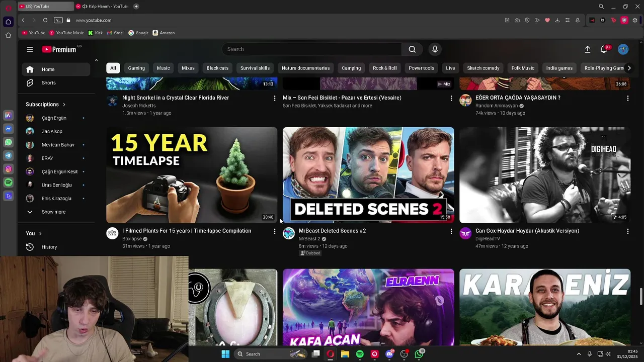This screenshot has width=644, height=362.
Task: Open MrBeast 2 channel avatar
Action: [x=289, y=233]
